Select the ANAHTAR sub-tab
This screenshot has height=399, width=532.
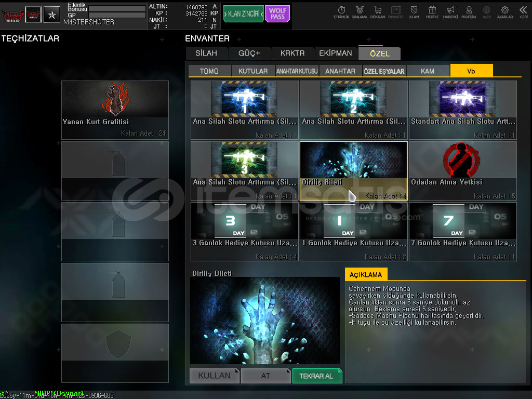(340, 71)
